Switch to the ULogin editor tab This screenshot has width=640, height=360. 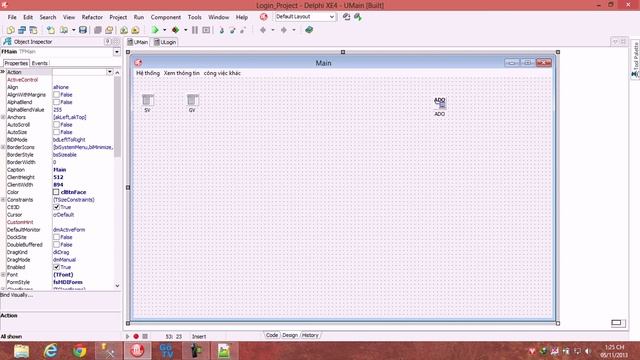pyautogui.click(x=165, y=42)
